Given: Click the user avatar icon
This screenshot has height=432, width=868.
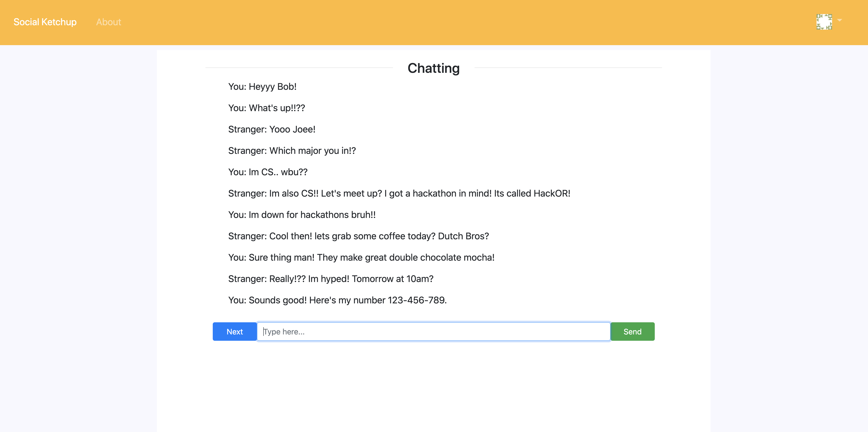Looking at the screenshot, I should pyautogui.click(x=824, y=22).
